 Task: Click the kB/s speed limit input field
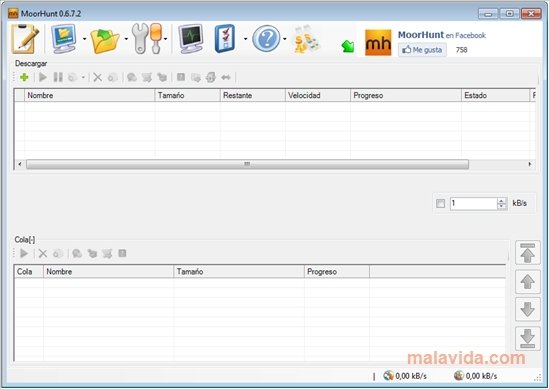(473, 203)
